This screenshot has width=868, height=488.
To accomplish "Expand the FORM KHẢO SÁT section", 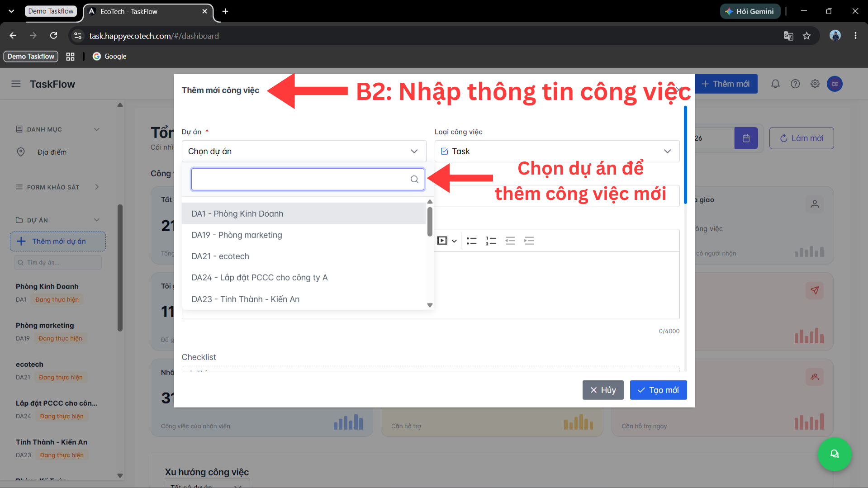I will (97, 187).
